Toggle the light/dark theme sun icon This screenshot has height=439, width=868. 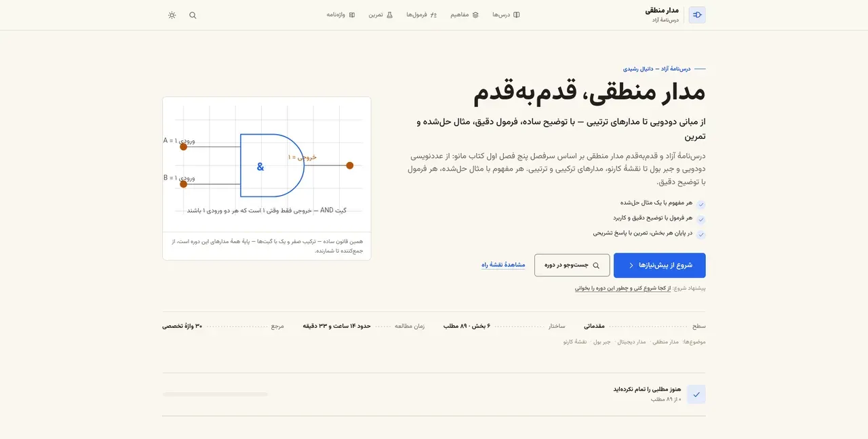point(172,15)
